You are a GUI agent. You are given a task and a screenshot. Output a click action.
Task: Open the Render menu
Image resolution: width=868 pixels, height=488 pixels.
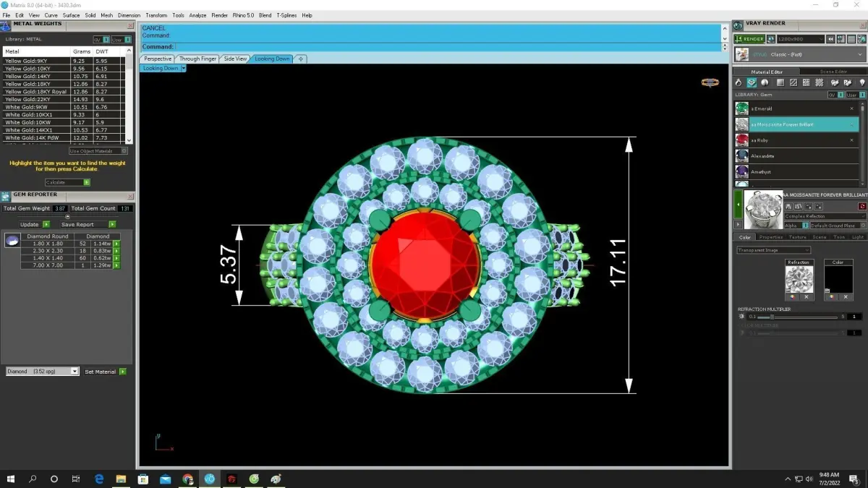pyautogui.click(x=219, y=15)
